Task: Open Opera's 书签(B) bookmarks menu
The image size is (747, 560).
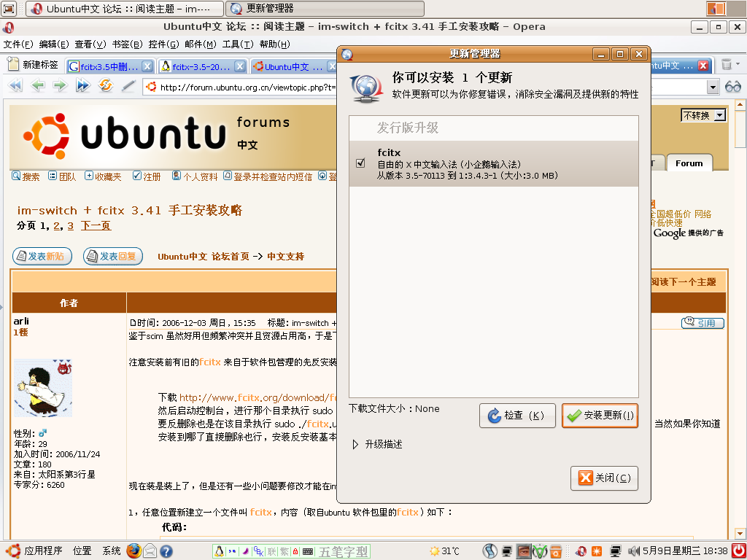Action: click(x=127, y=44)
